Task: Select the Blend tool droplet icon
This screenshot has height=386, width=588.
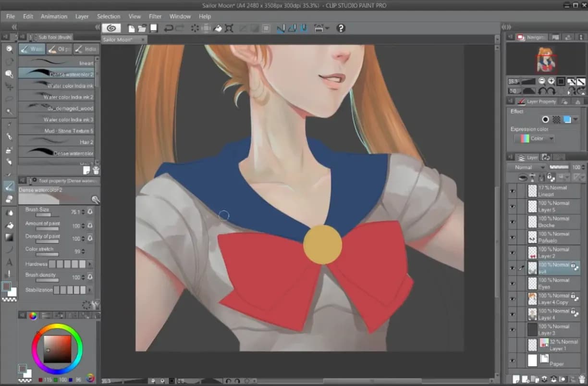Action: pos(9,212)
